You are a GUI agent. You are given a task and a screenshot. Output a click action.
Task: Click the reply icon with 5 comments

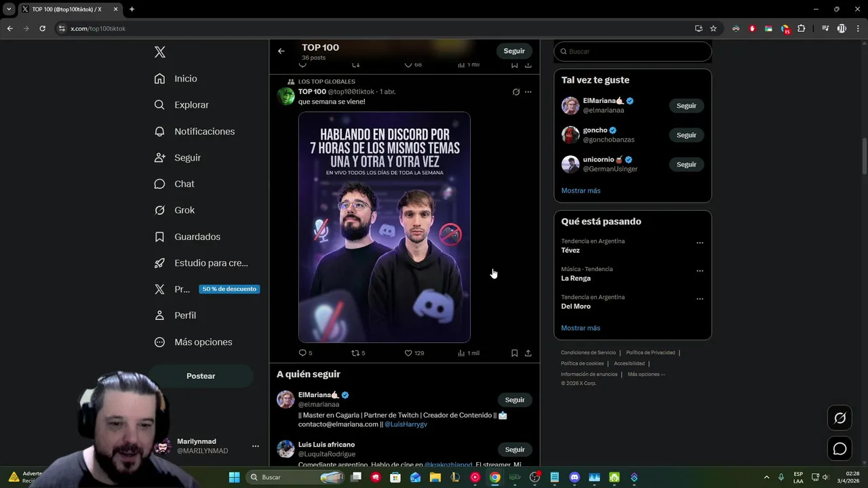click(302, 353)
